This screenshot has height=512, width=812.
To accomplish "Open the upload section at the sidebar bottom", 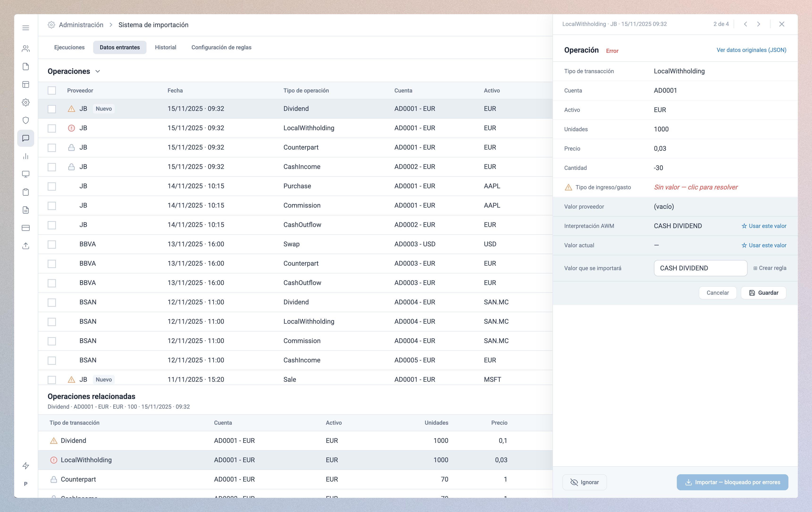I will tap(26, 246).
